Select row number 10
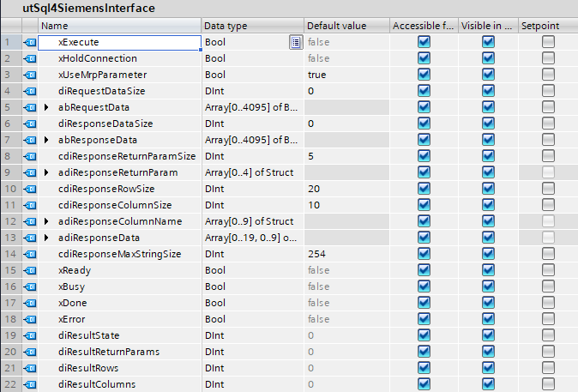Image resolution: width=578 pixels, height=392 pixels. point(10,189)
